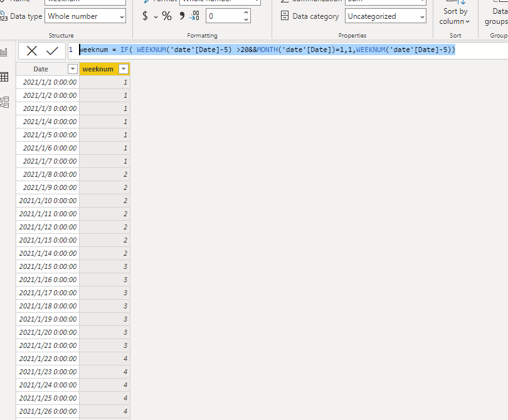Commit the formula with the checkmark icon

point(52,51)
